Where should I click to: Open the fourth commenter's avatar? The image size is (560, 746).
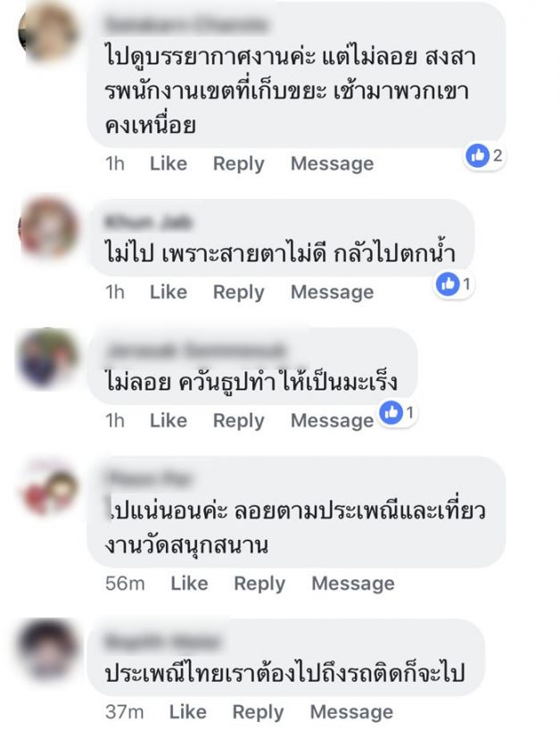pos(48,487)
